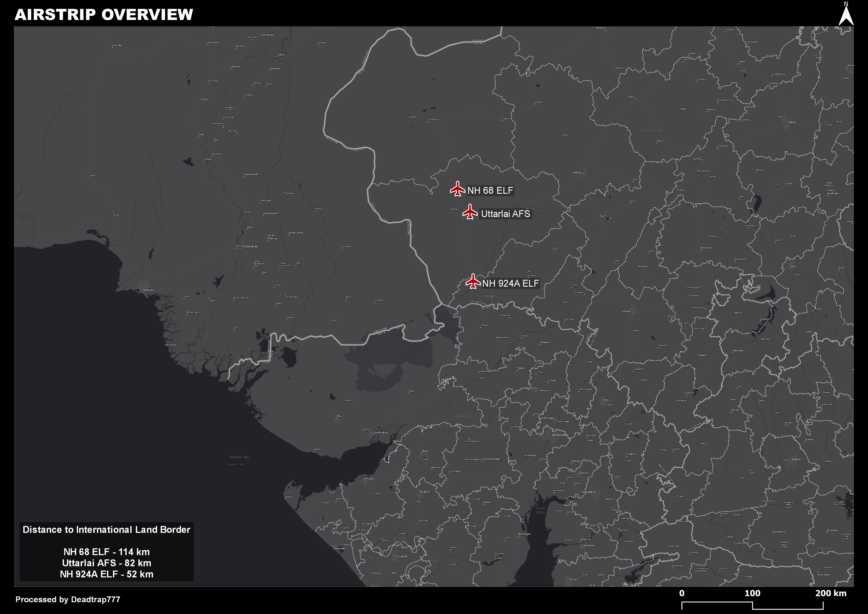Viewport: 868px width, 614px height.
Task: Click the Keti Bandar label
Action: click(171, 345)
